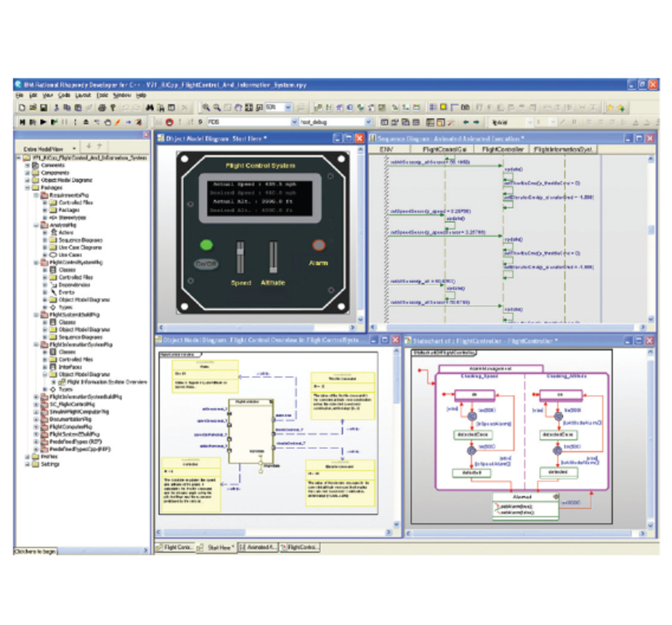Select the Pan hand tool icon
Viewport: 672px width, 625px height.
238,108
